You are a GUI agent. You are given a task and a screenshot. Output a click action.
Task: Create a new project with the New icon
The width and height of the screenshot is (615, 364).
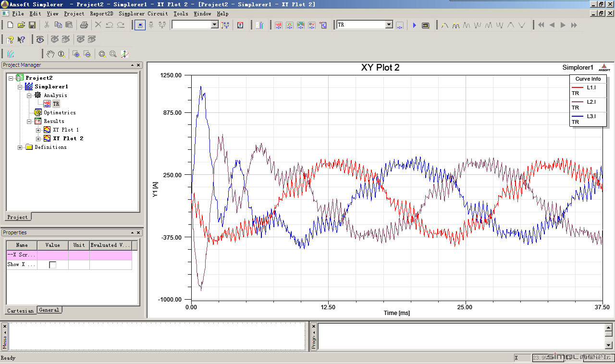click(x=10, y=24)
